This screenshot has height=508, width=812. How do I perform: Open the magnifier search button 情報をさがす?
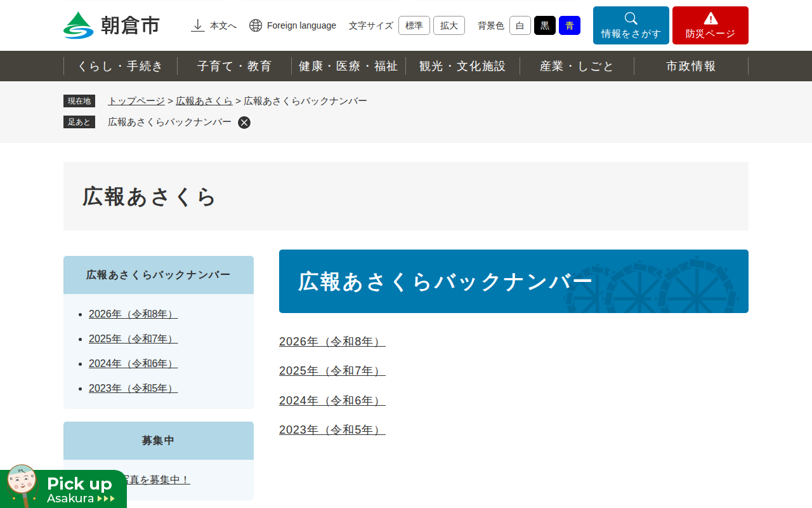pyautogui.click(x=631, y=25)
